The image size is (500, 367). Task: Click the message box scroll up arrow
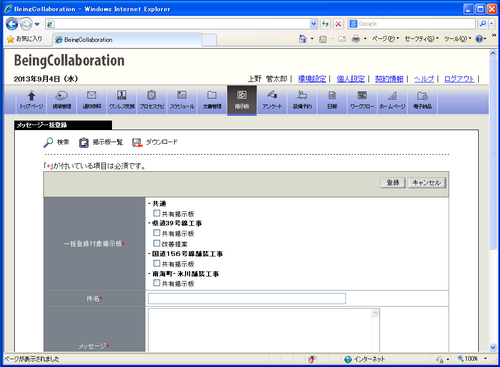(375, 313)
